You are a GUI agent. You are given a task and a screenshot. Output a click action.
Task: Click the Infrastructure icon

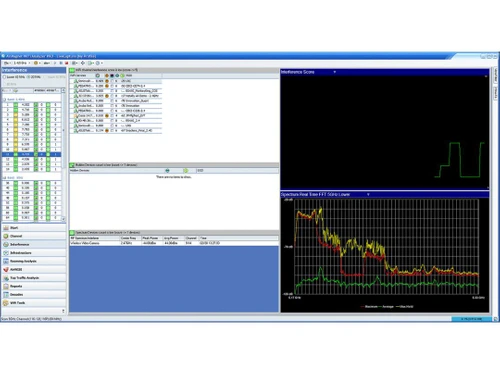pos(6,253)
